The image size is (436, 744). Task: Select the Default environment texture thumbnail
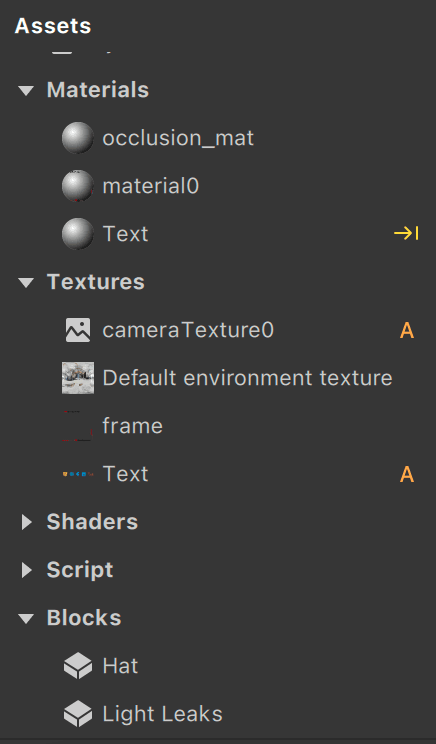78,378
